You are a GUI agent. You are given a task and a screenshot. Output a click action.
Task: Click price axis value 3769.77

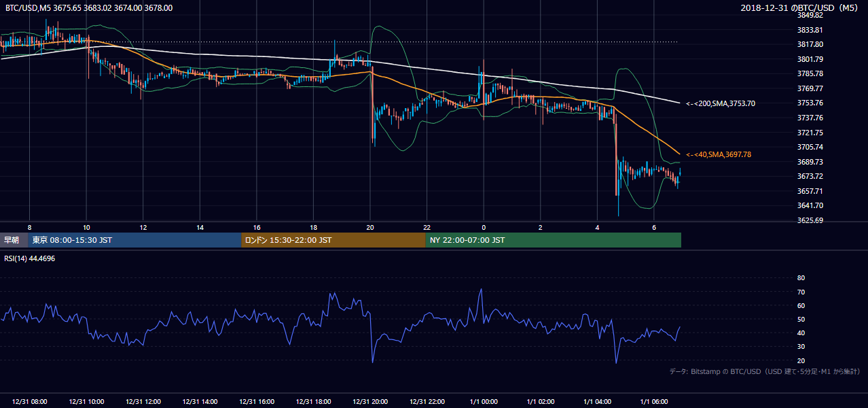pyautogui.click(x=810, y=88)
